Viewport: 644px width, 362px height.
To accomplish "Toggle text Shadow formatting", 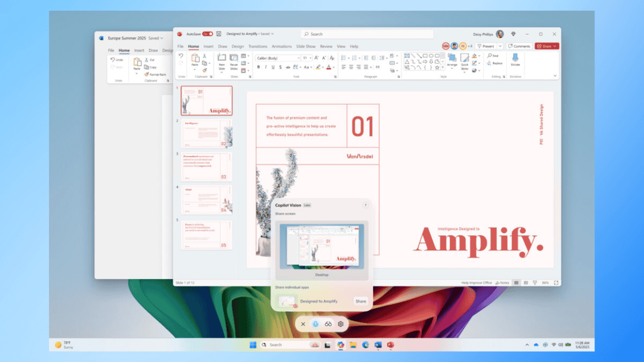I will click(x=280, y=67).
